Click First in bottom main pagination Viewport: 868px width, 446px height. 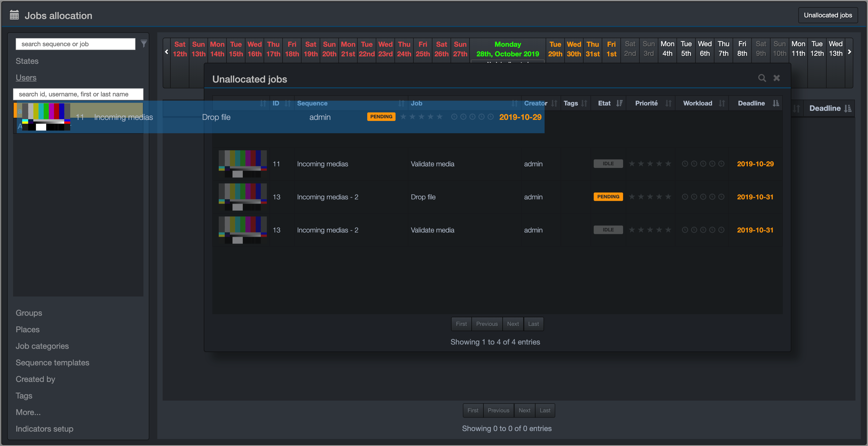[473, 410]
